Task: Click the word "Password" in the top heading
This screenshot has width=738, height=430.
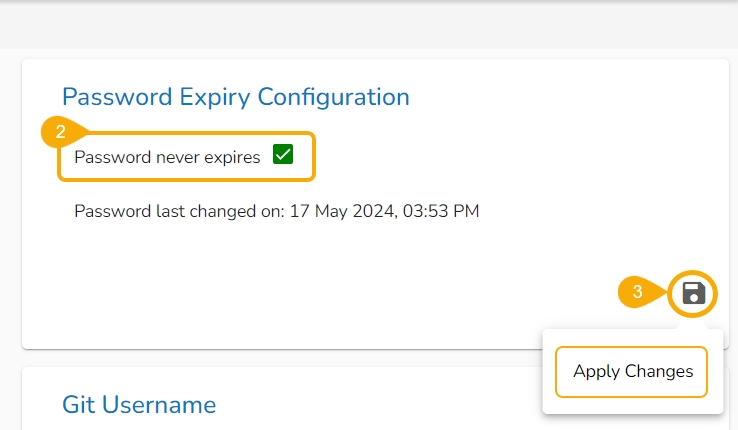Action: (x=112, y=97)
